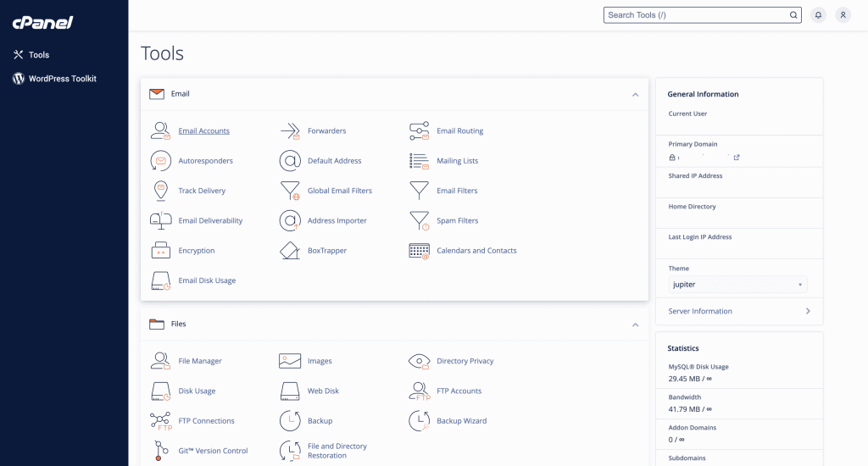Open the FTP Accounts icon
The width and height of the screenshot is (868, 466).
pyautogui.click(x=419, y=391)
